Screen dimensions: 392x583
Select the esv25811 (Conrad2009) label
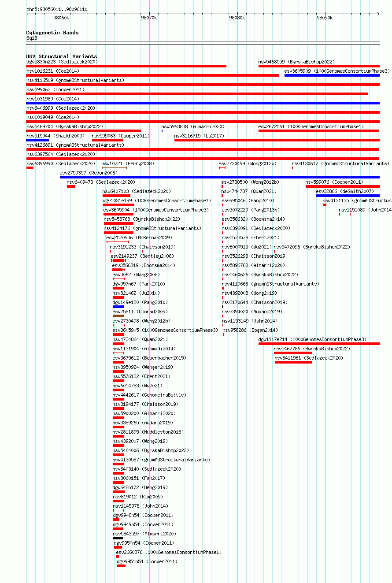coord(141,312)
